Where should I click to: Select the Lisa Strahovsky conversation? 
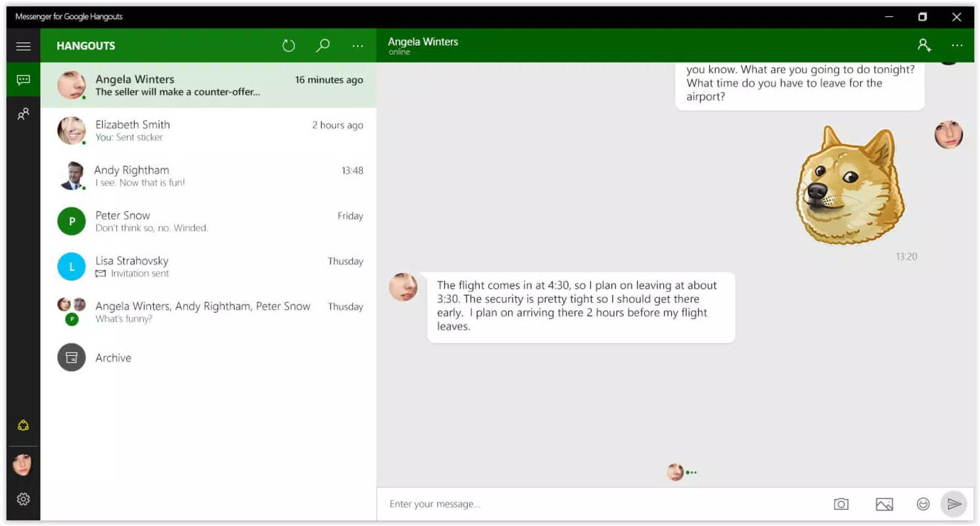coord(208,267)
